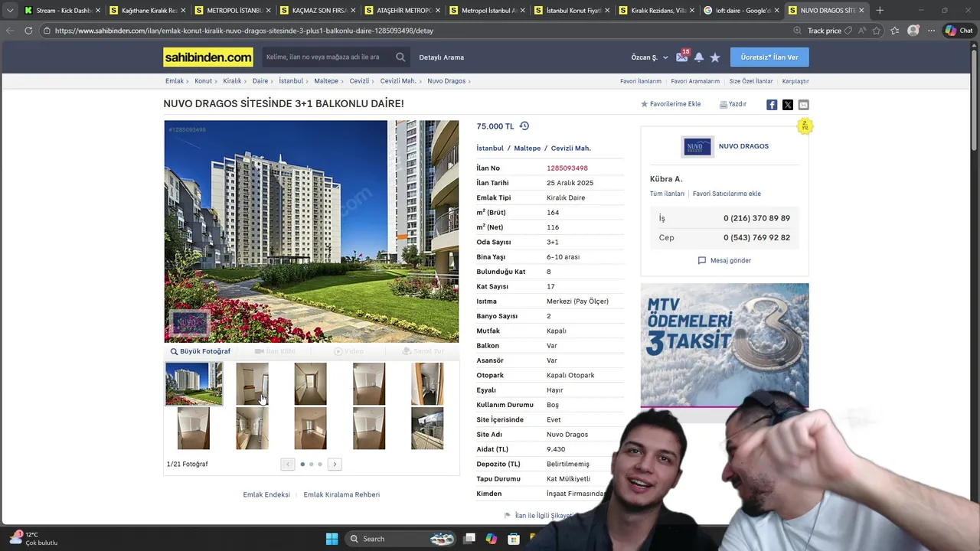This screenshot has height=551, width=980.
Task: Expand the Özcan Ş. account dropdown
Action: pos(665,57)
